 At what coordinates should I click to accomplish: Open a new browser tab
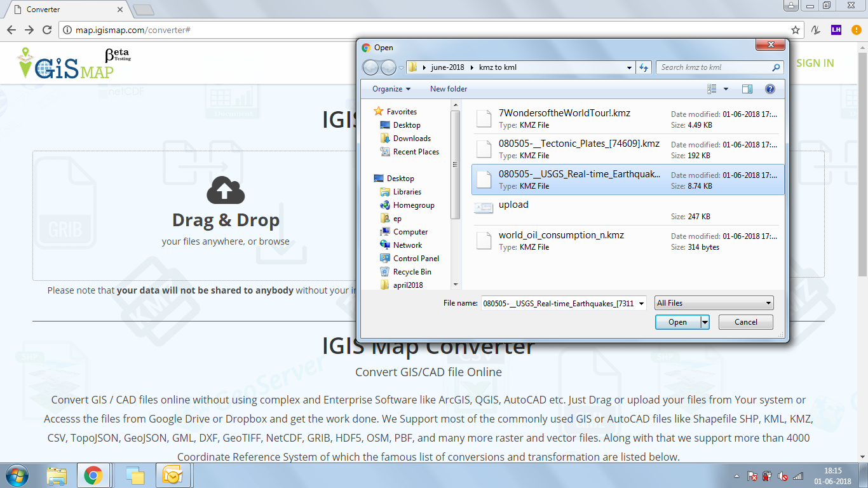tap(144, 10)
